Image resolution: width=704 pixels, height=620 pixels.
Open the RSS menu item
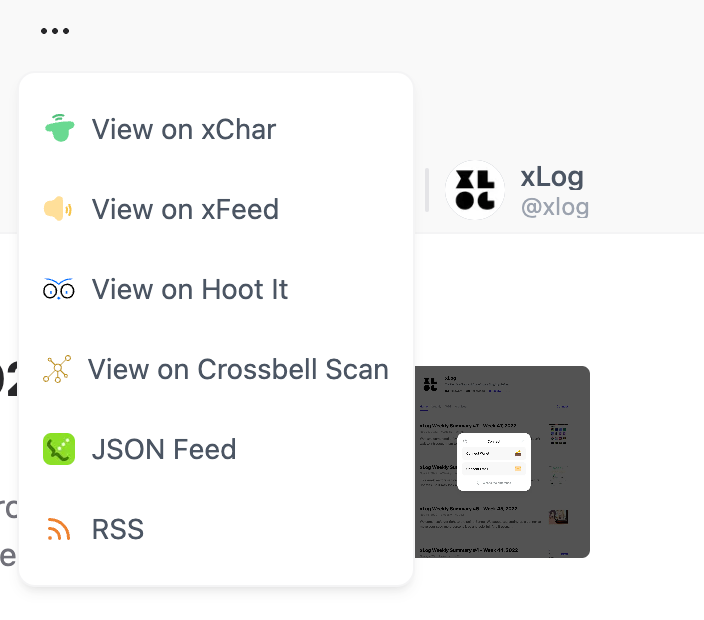[216, 529]
